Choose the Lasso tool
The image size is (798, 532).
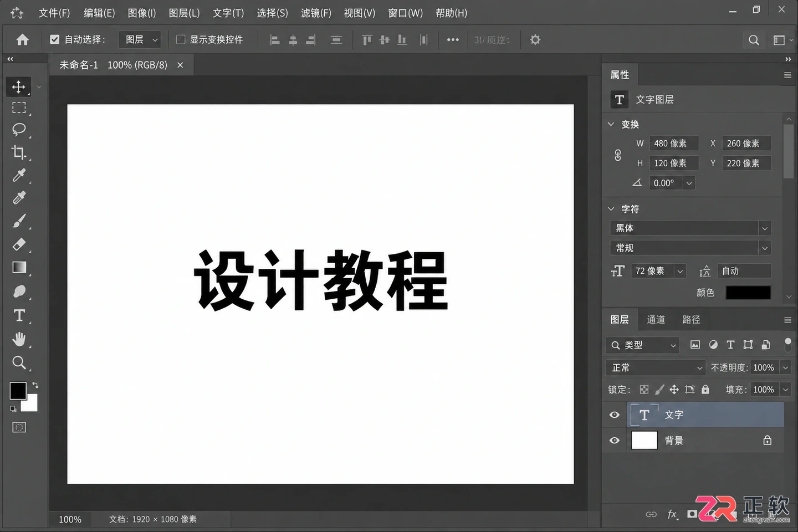[19, 129]
